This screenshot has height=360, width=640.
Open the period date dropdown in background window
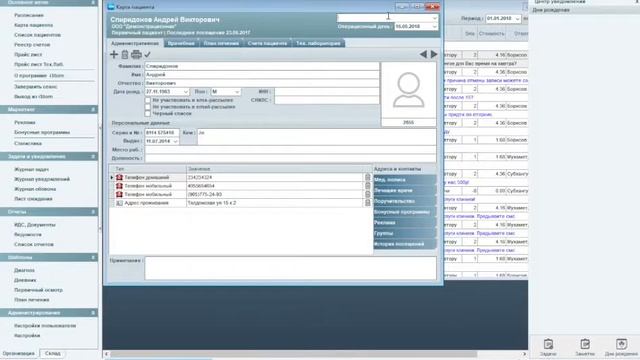pyautogui.click(x=517, y=19)
